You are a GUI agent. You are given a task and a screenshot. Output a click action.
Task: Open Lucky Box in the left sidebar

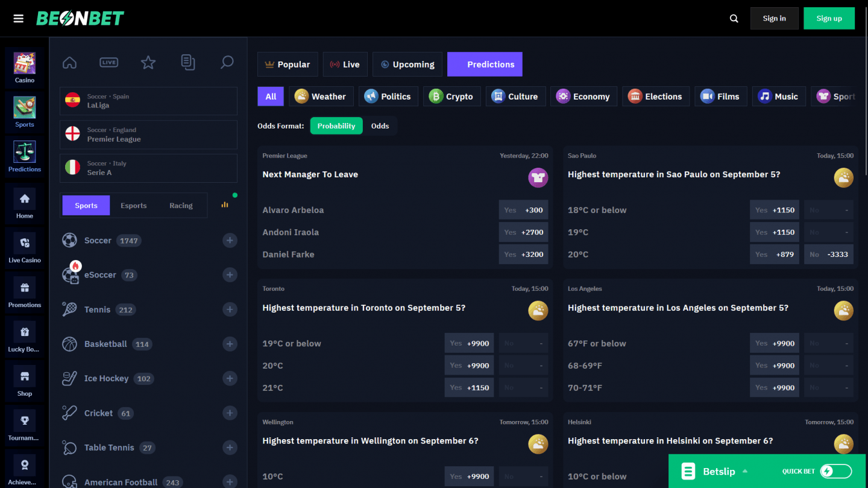[25, 337]
